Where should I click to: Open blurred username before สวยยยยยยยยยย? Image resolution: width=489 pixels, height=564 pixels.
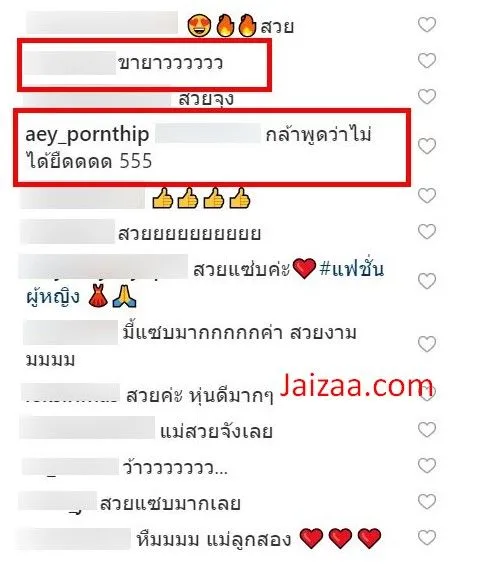[x=68, y=232]
